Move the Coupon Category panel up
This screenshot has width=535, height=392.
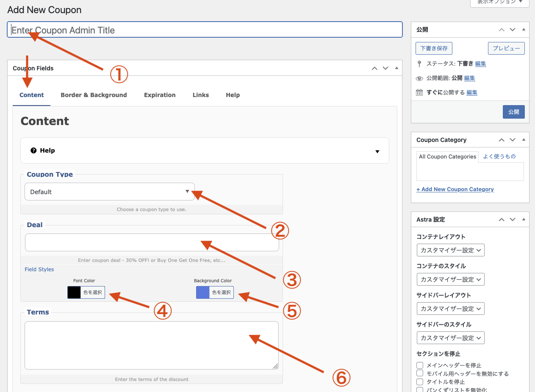[502, 140]
